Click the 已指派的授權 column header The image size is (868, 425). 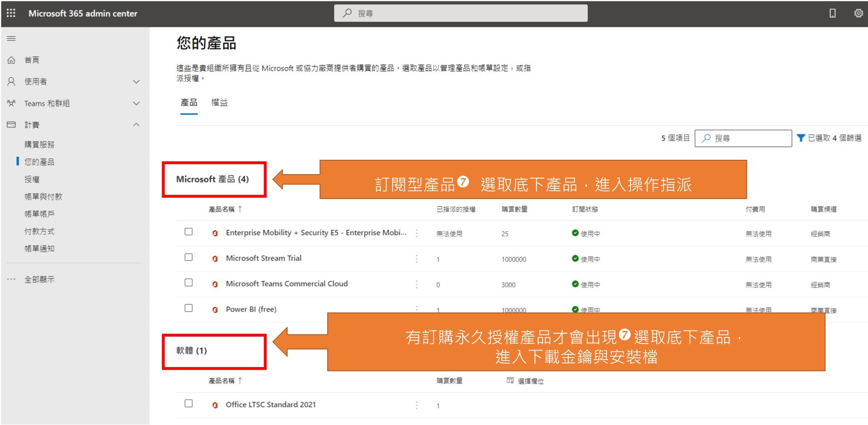(x=456, y=209)
